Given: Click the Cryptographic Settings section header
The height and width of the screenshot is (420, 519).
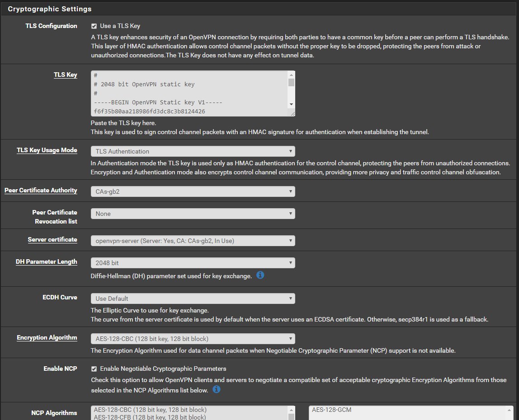Looking at the screenshot, I should coord(50,9).
